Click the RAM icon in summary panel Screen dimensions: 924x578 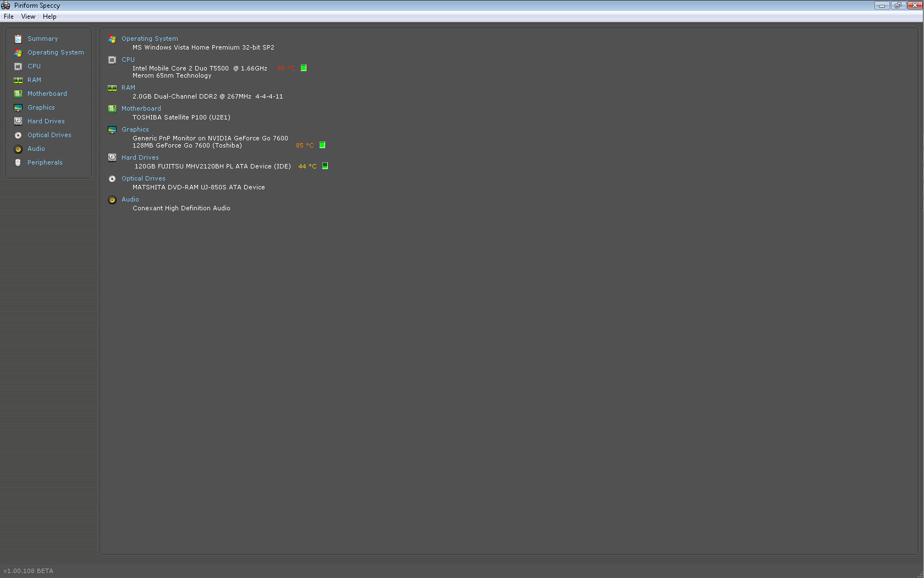112,88
